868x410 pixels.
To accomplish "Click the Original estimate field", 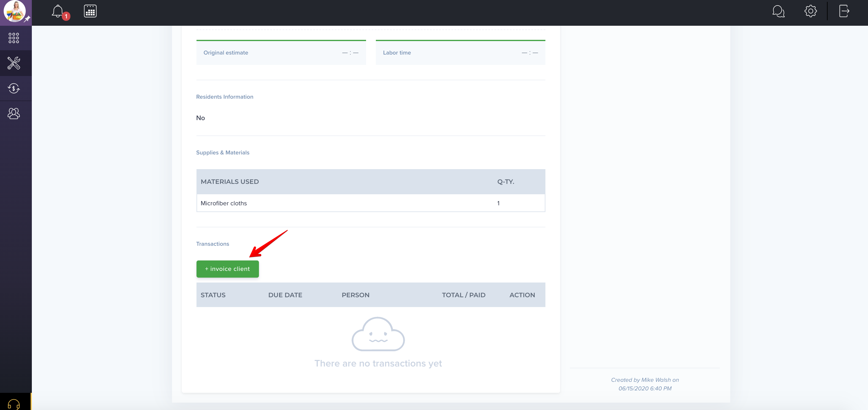I will click(281, 53).
